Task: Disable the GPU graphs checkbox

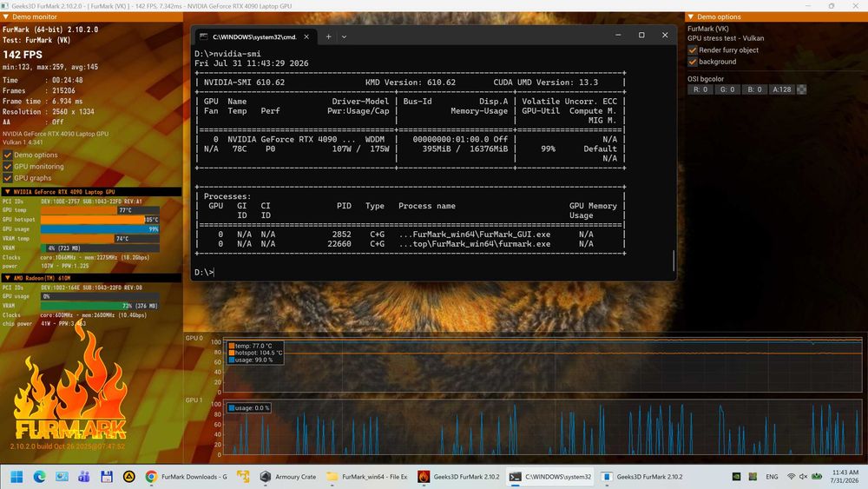Action: point(8,178)
